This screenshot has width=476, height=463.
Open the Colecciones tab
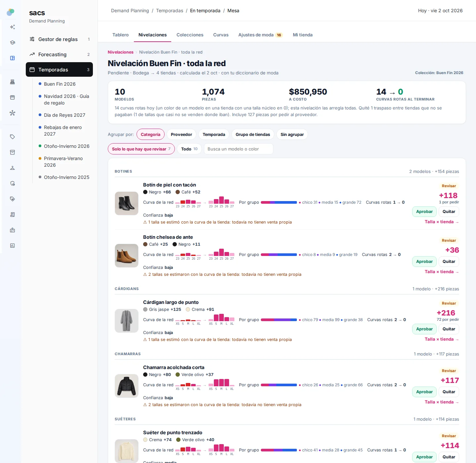pos(190,35)
